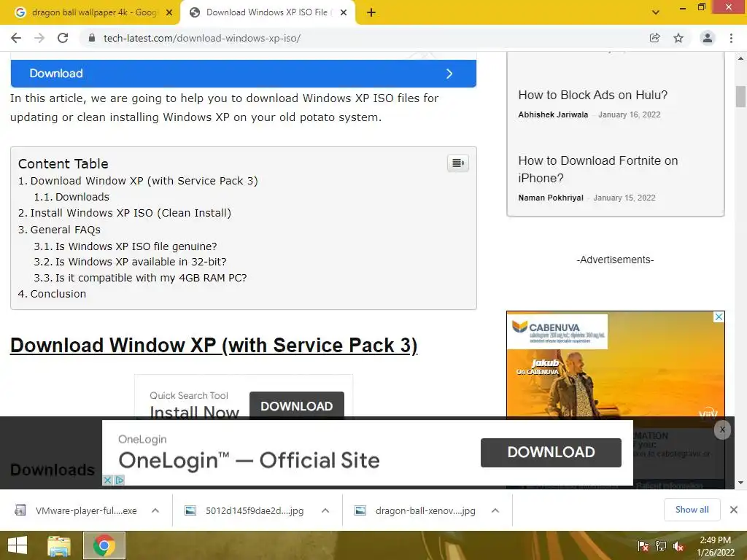View site security lock info
Screen dimensions: 747x560
coord(92,38)
